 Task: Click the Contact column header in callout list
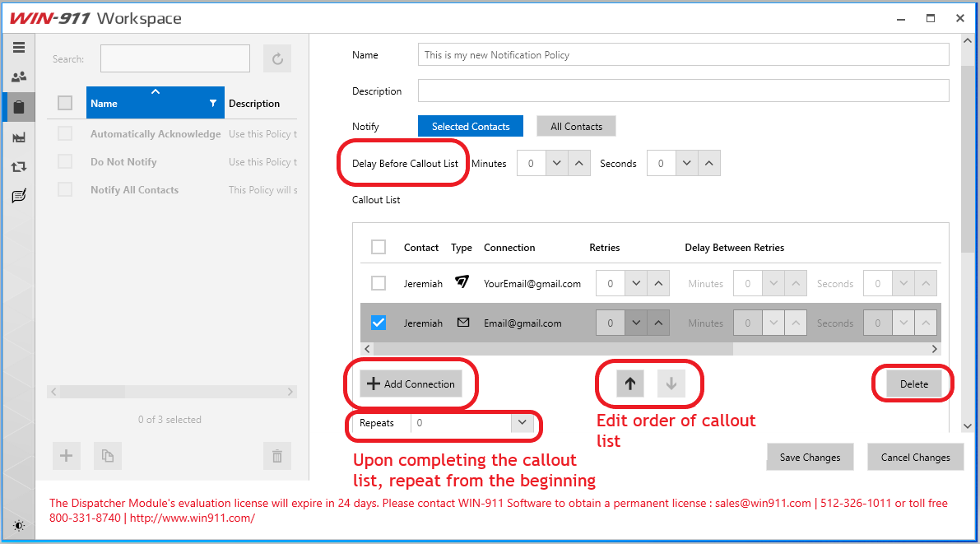421,248
